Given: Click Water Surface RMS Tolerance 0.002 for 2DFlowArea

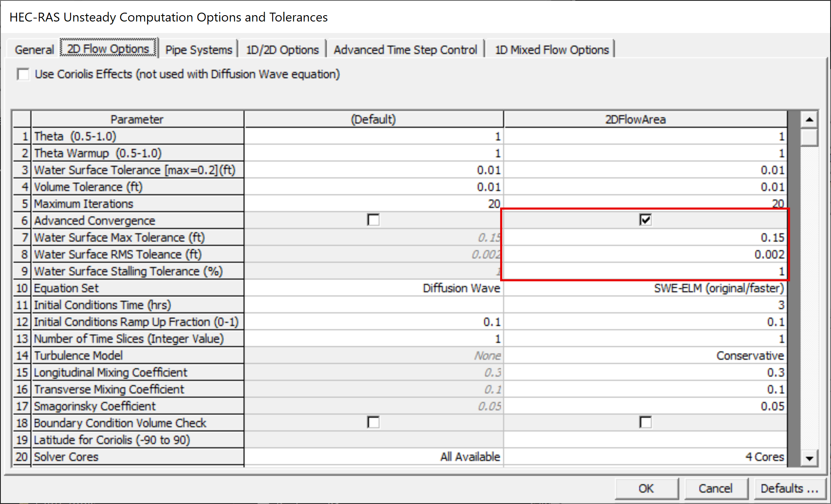Looking at the screenshot, I should [645, 254].
